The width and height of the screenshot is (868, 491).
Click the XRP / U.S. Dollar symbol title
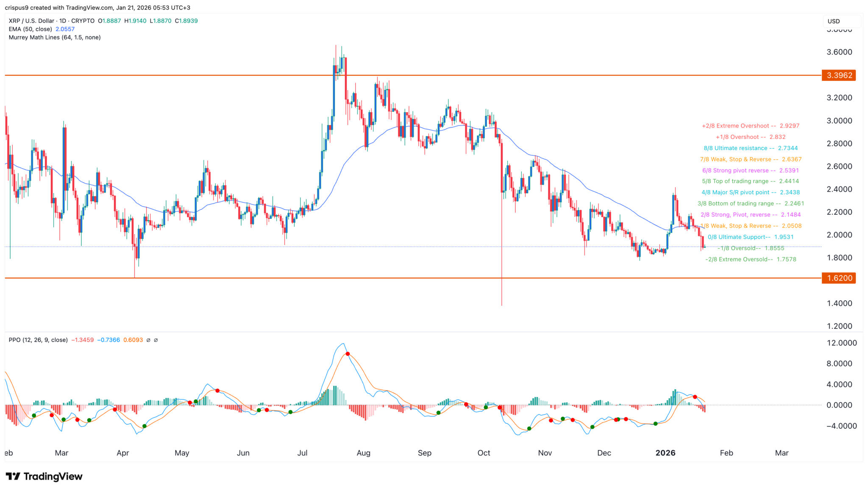click(x=32, y=21)
